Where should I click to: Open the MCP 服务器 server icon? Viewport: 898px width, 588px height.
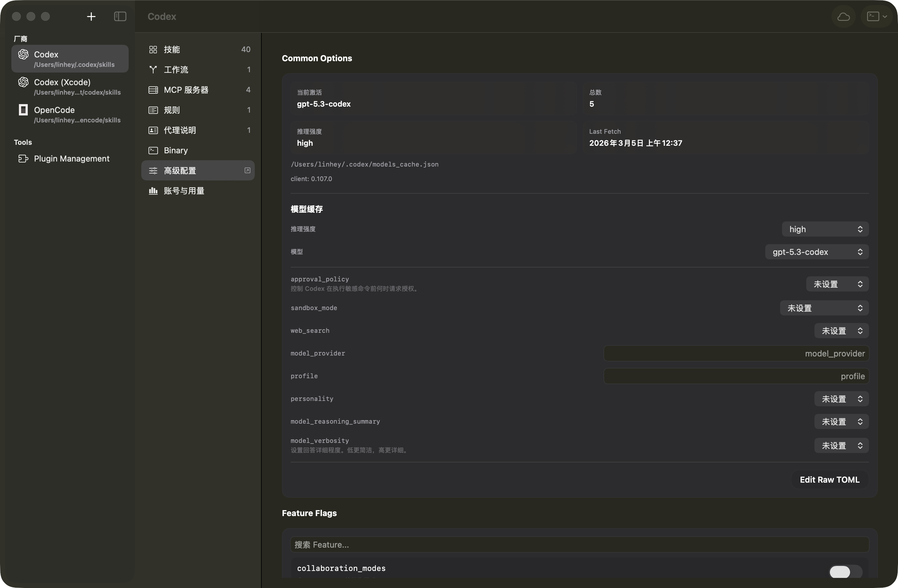(153, 90)
